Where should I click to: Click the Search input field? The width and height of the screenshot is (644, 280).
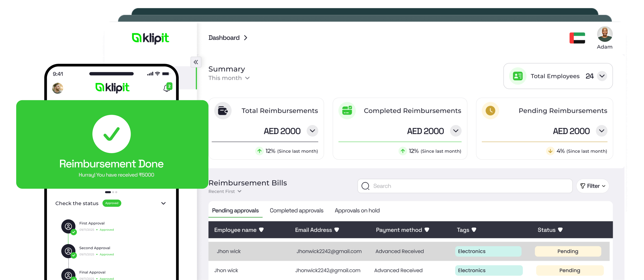tap(465, 186)
